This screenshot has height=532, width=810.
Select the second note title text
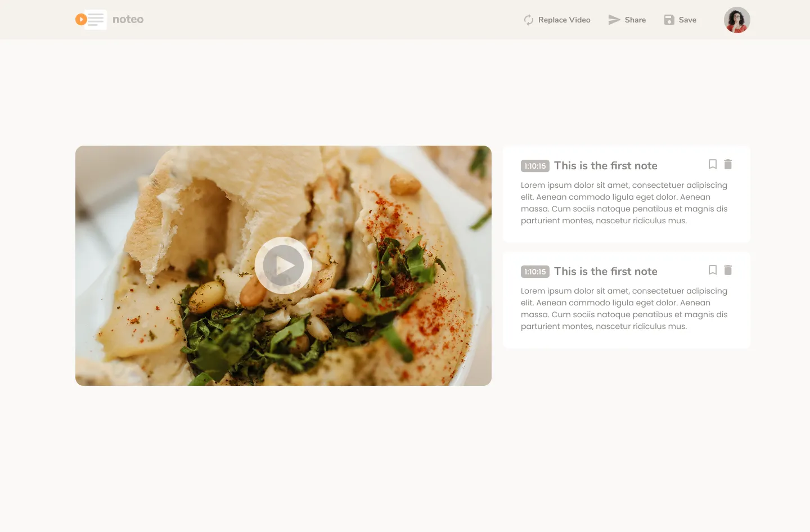[x=606, y=272]
